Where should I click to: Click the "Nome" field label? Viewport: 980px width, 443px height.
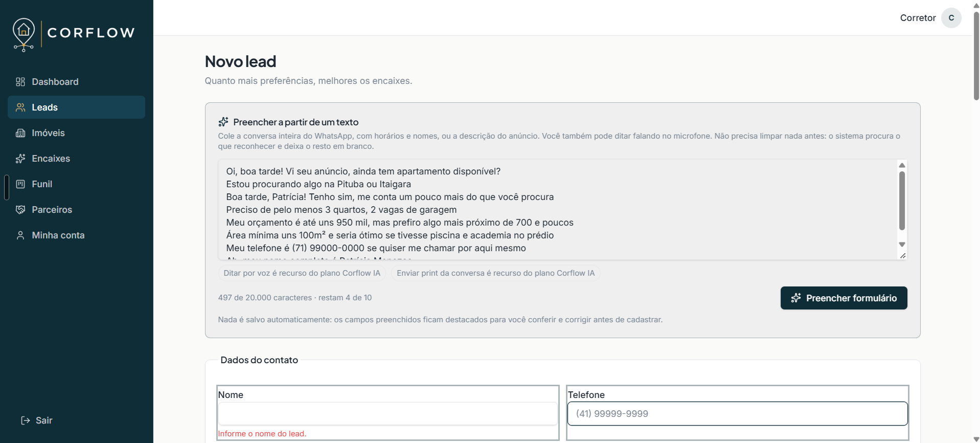click(x=231, y=395)
